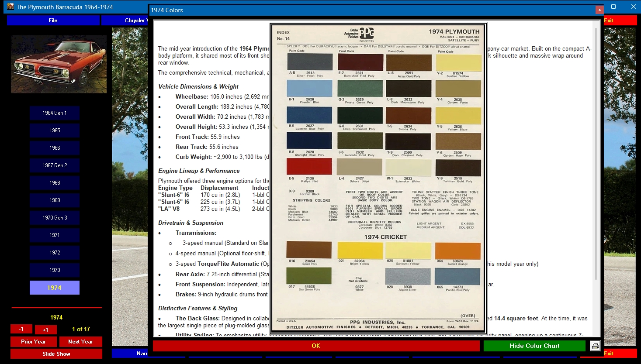This screenshot has height=364, width=641.
Task: Click the 'Distinctive Features & Styling' heading
Action: coord(197,308)
